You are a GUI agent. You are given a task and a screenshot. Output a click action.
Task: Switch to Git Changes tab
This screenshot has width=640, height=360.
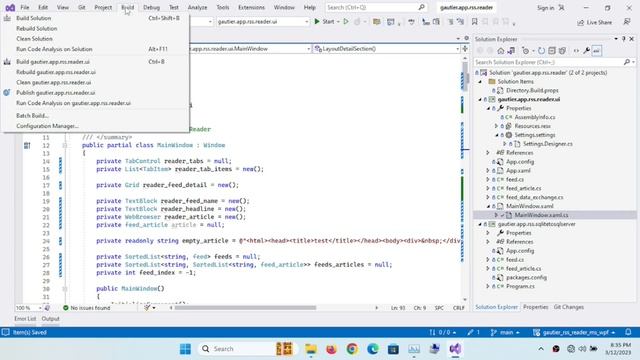coord(569,307)
